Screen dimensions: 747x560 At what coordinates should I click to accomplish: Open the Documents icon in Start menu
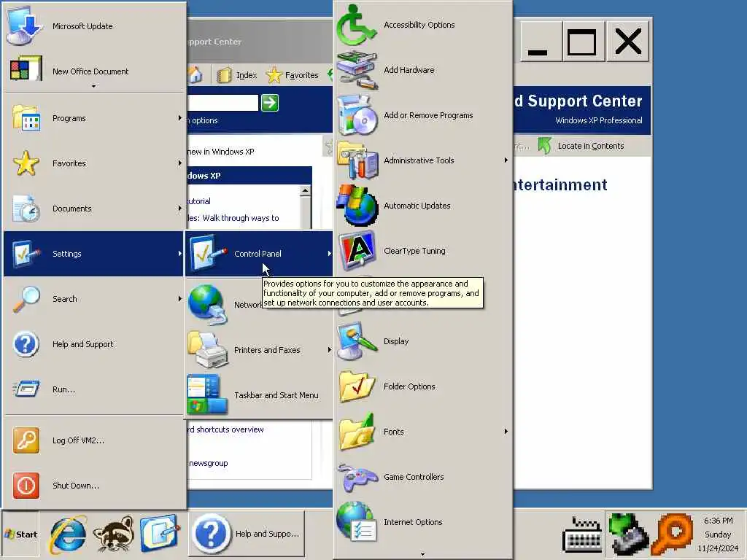(x=26, y=208)
